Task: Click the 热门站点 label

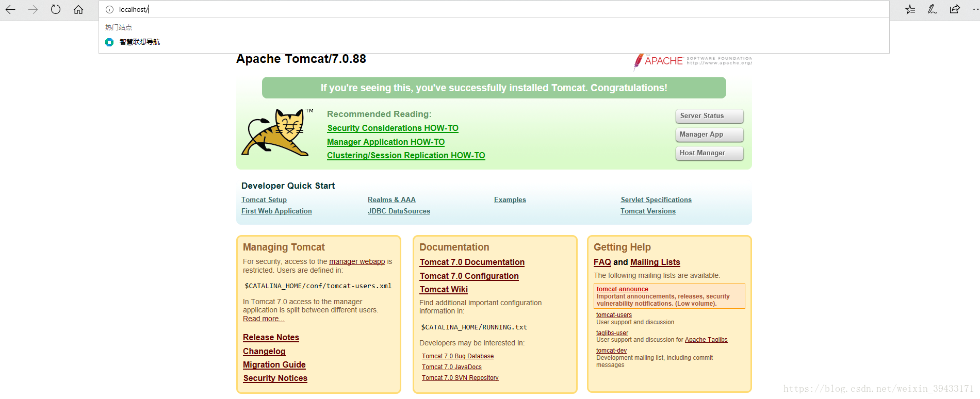Action: click(119, 27)
